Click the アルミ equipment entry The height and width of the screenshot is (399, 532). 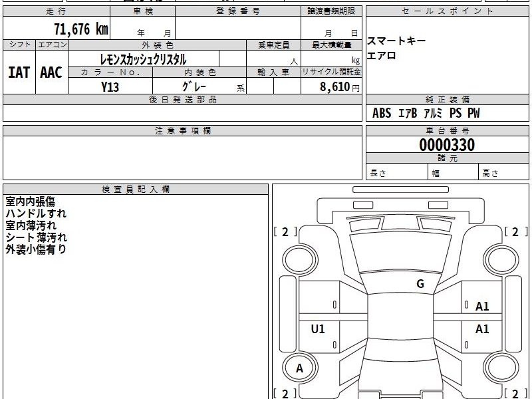point(434,113)
